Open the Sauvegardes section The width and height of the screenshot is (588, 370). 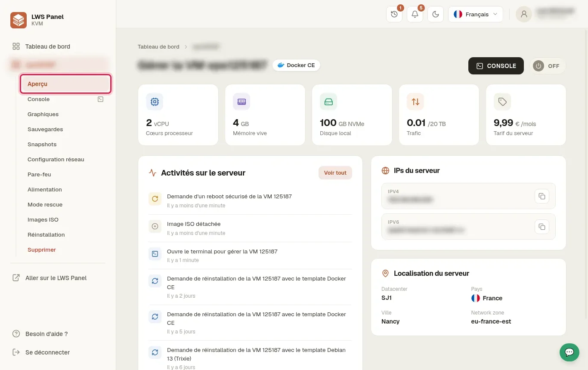point(45,129)
